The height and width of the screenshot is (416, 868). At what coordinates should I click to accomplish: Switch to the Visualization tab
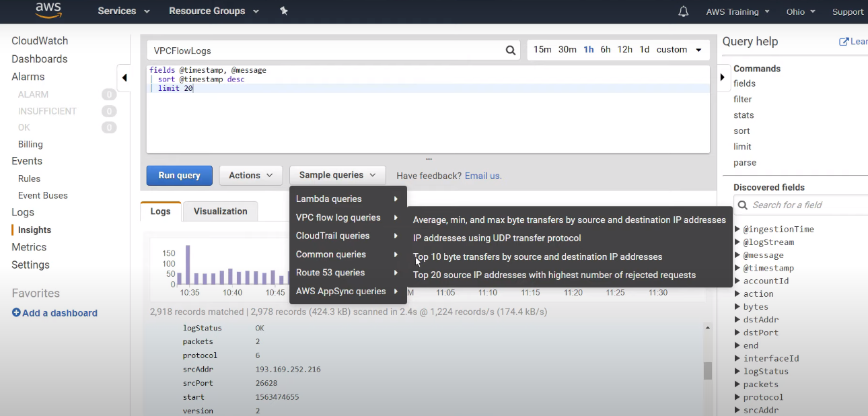pyautogui.click(x=220, y=211)
